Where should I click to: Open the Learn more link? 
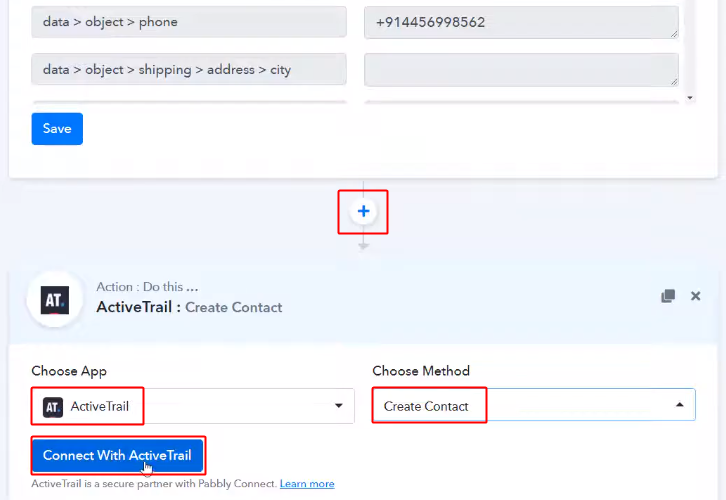coord(307,484)
